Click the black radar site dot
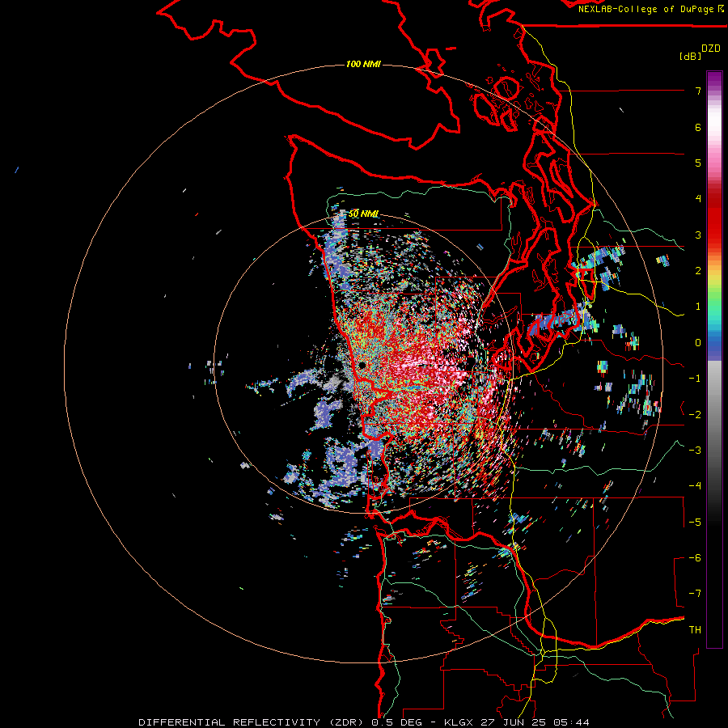Screen dimensions: 728x728 point(362,366)
